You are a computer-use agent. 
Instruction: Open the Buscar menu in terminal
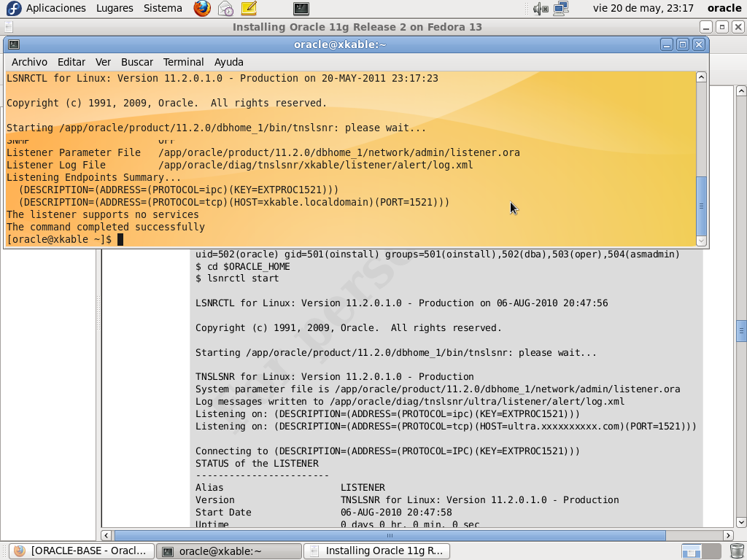point(137,62)
